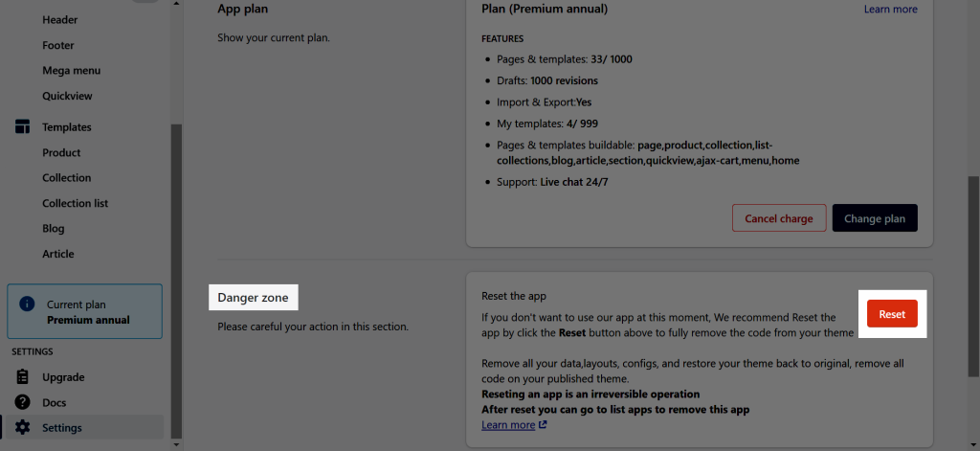Click sidebar scrollbar up arrow
980x451 pixels.
coord(176,4)
